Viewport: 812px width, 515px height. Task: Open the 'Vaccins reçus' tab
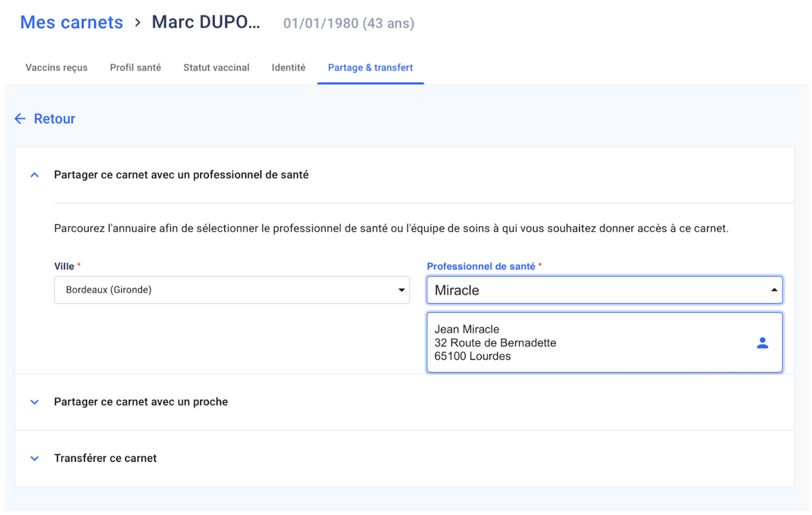(x=56, y=68)
